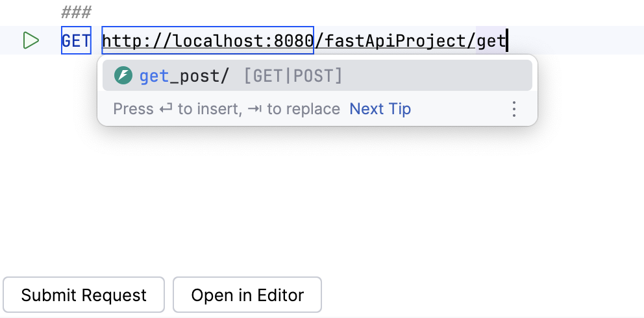Image resolution: width=644 pixels, height=318 pixels.
Task: Click the typed 'get' text at line end
Action: click(x=491, y=40)
